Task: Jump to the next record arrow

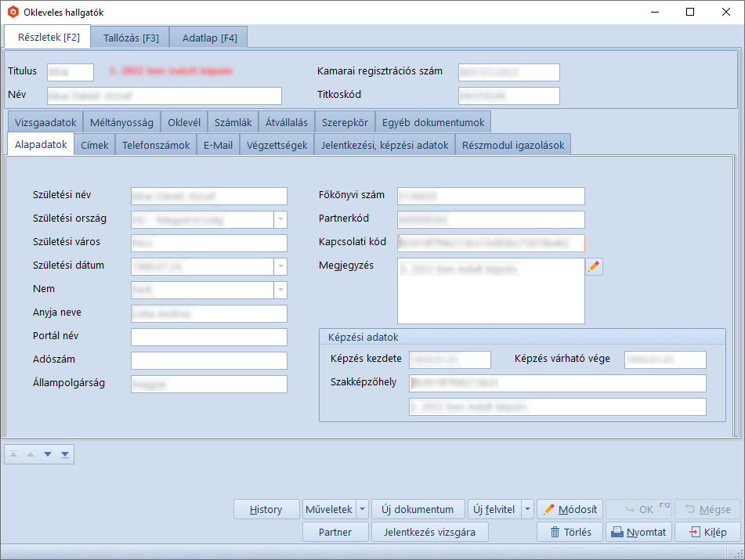Action: tap(48, 454)
